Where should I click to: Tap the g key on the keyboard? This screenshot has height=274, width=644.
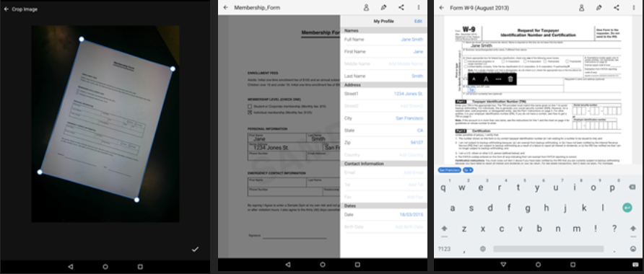click(527, 208)
